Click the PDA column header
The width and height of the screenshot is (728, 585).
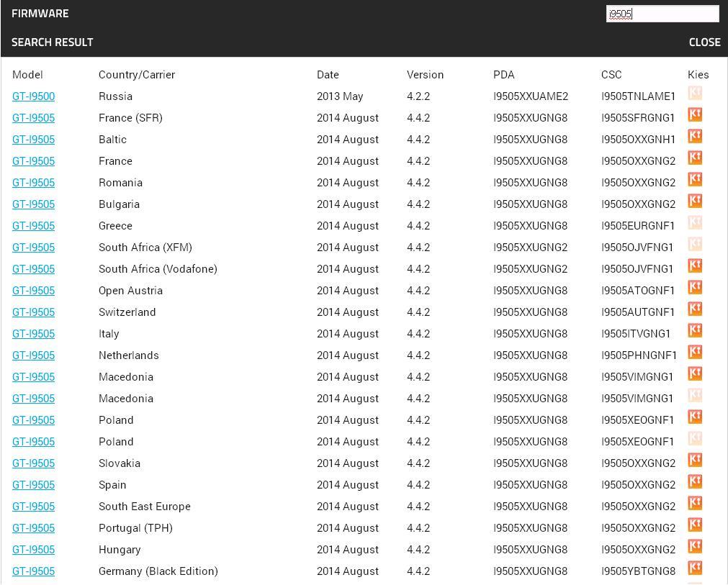(x=504, y=75)
